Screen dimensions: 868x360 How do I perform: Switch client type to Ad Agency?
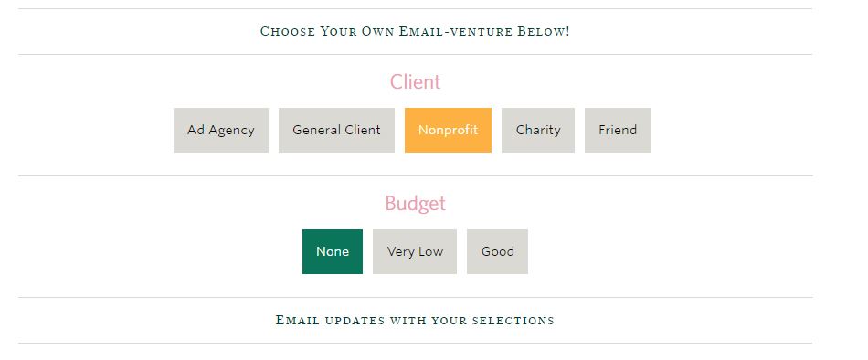[x=221, y=130]
